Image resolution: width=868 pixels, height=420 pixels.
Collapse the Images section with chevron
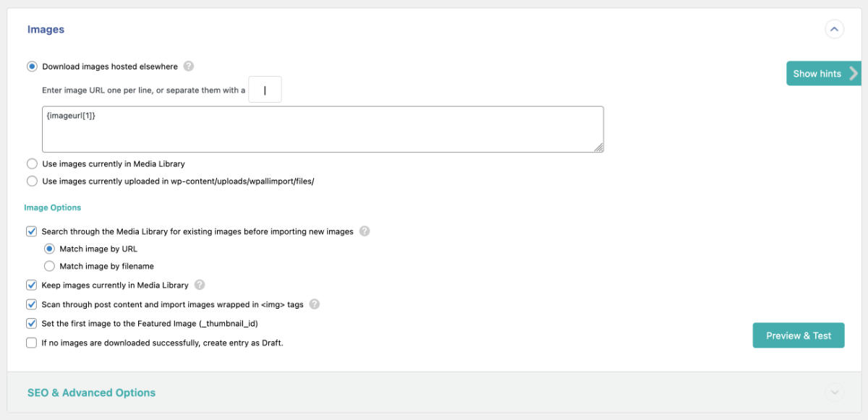(834, 30)
